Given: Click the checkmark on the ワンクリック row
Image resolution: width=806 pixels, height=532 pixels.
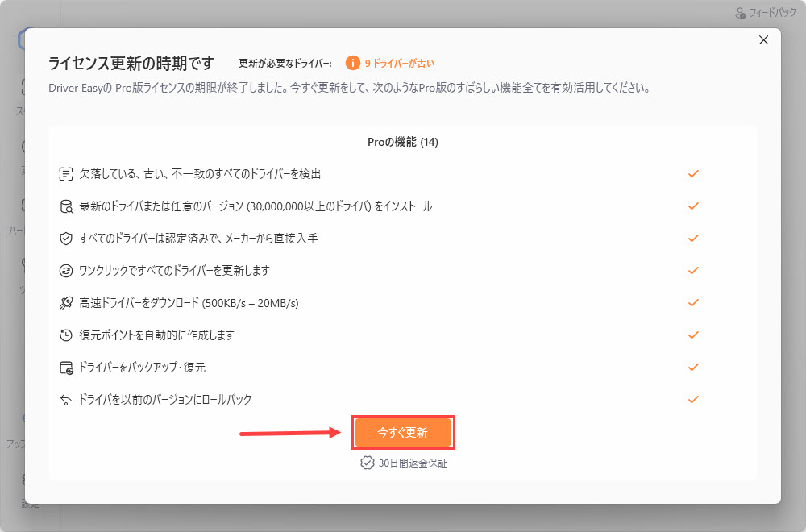Looking at the screenshot, I should [693, 270].
